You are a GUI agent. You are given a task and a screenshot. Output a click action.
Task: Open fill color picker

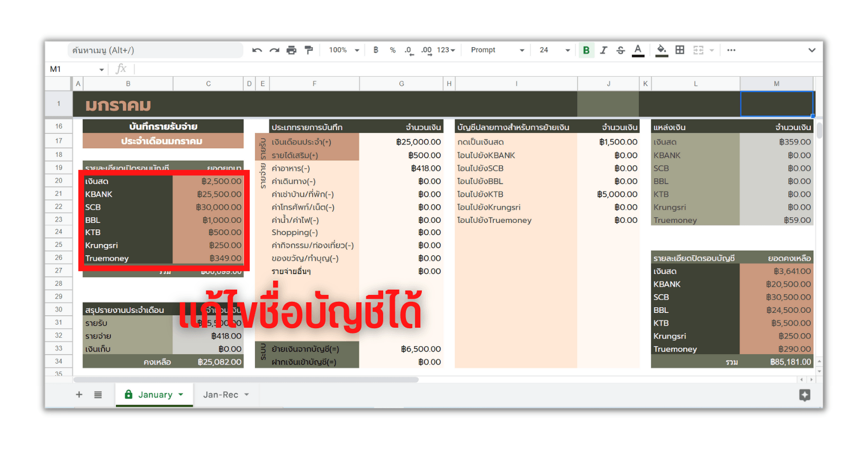tap(662, 50)
